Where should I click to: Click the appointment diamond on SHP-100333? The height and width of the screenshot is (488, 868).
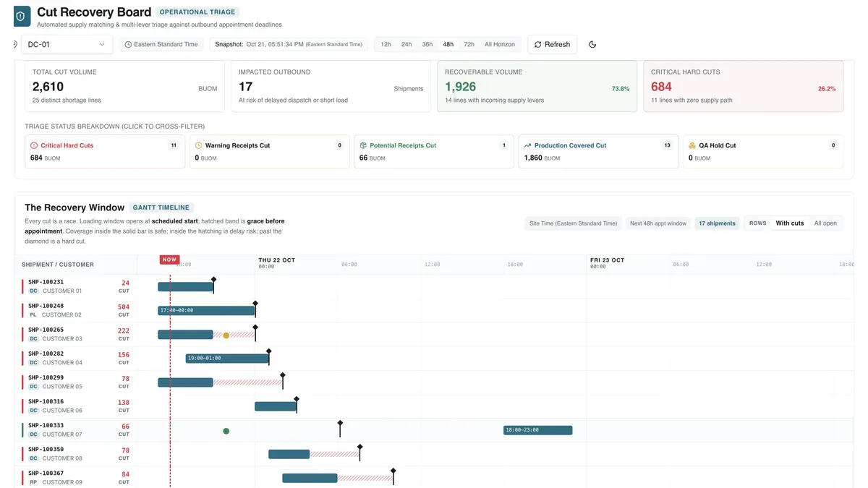(340, 423)
